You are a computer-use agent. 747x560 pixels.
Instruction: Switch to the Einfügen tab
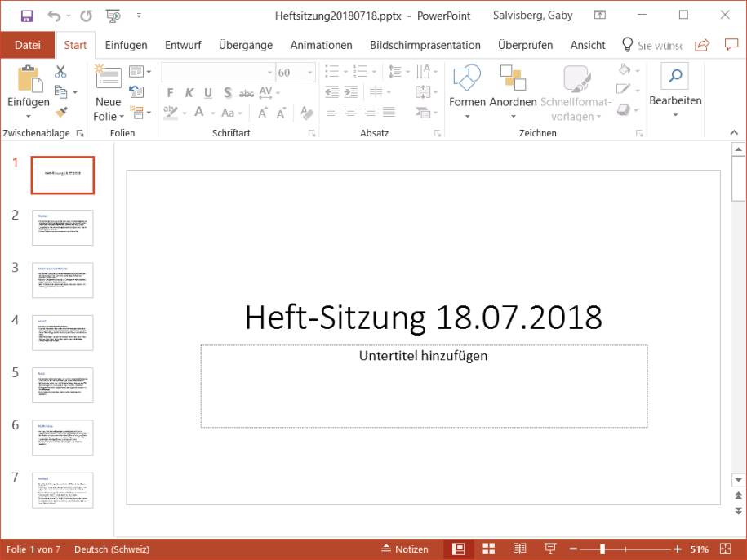[x=126, y=45]
